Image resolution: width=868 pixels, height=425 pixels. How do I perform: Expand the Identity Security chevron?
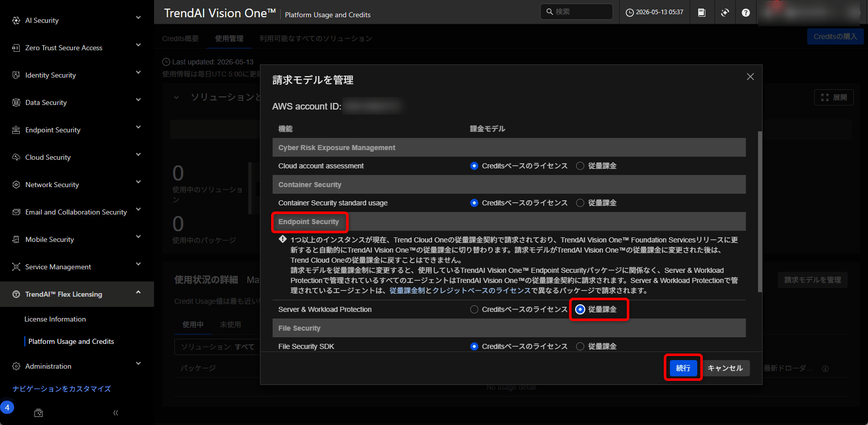(138, 73)
